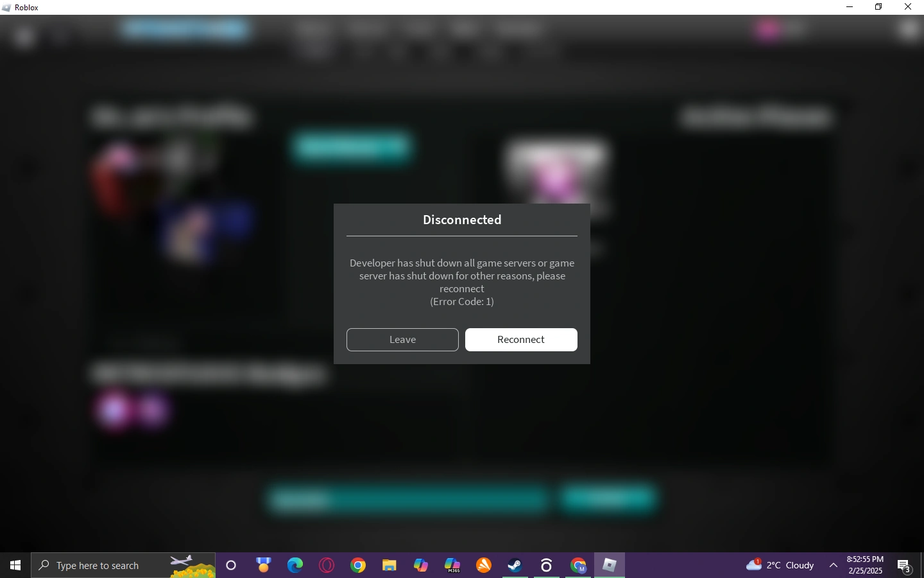The width and height of the screenshot is (924, 578).
Task: Switch to Chrome window with profile badge
Action: (x=579, y=565)
